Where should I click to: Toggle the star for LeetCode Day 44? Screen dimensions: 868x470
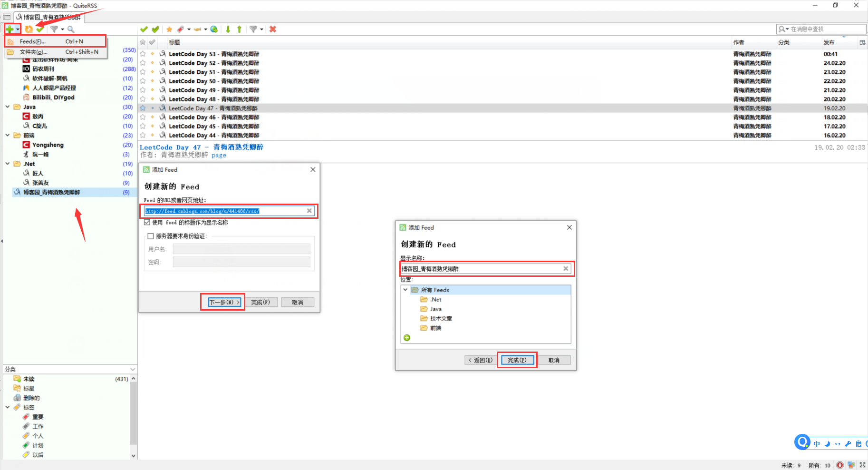pyautogui.click(x=143, y=135)
